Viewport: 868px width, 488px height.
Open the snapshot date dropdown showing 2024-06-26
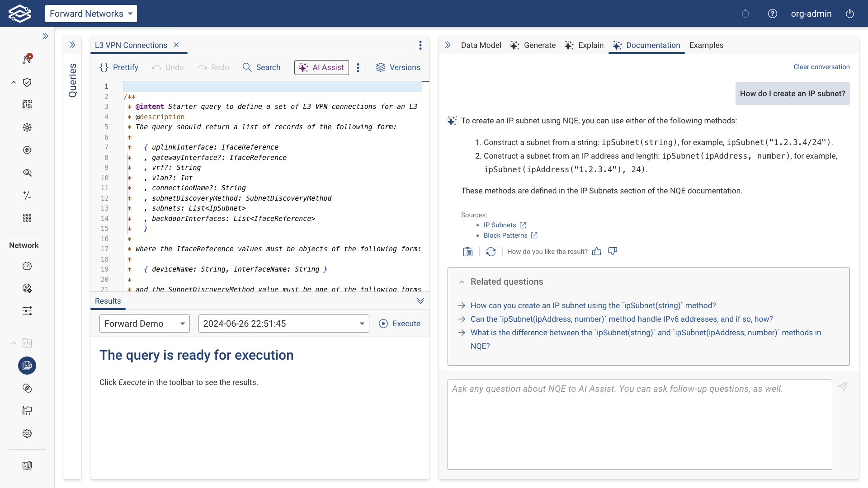[x=283, y=324]
